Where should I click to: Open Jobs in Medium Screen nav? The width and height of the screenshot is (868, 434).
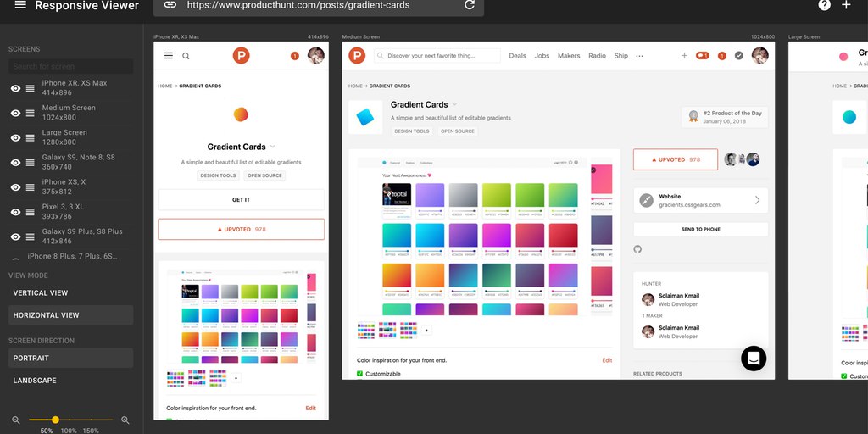pos(542,56)
